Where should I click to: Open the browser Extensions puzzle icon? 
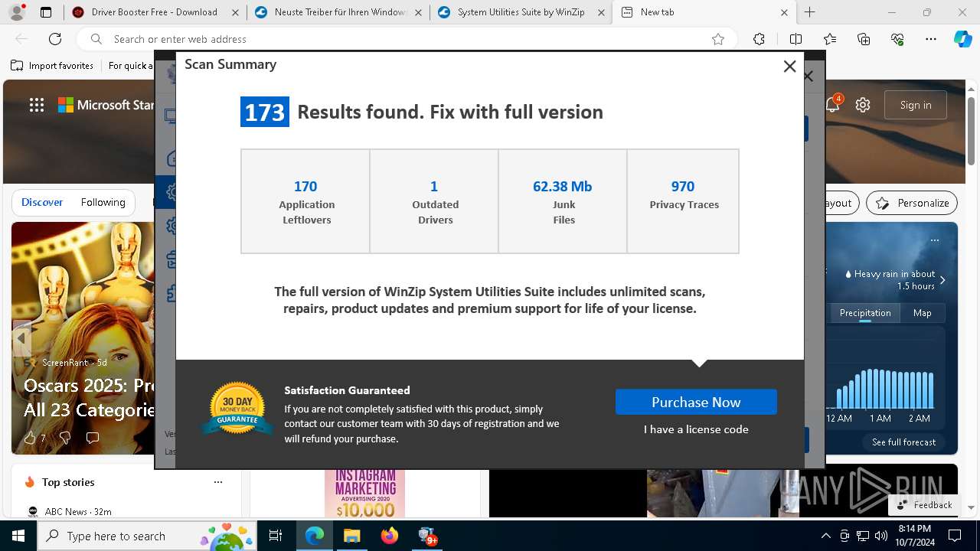[x=759, y=39]
